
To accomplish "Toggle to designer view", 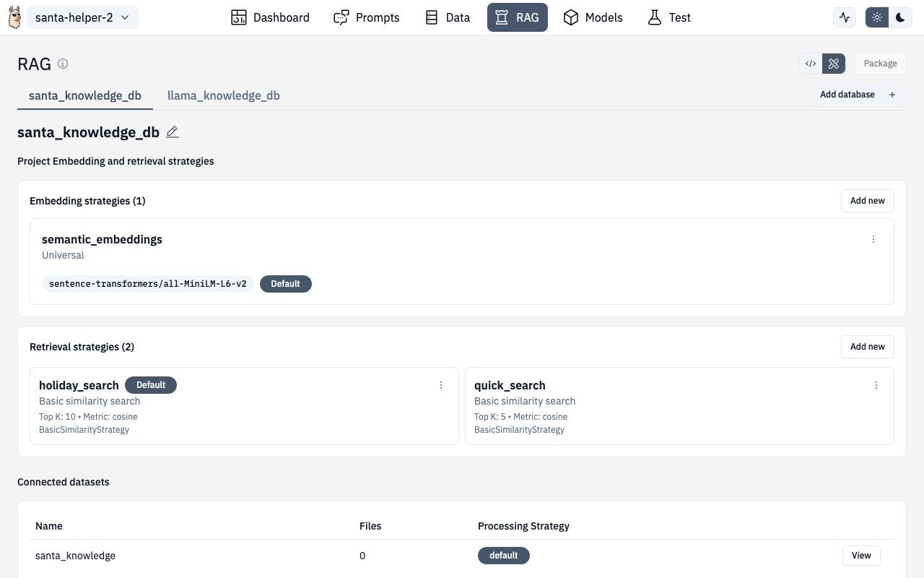I will tap(834, 64).
